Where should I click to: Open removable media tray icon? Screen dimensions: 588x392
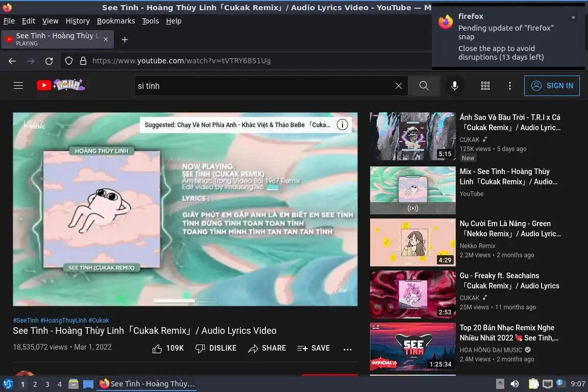point(500,384)
